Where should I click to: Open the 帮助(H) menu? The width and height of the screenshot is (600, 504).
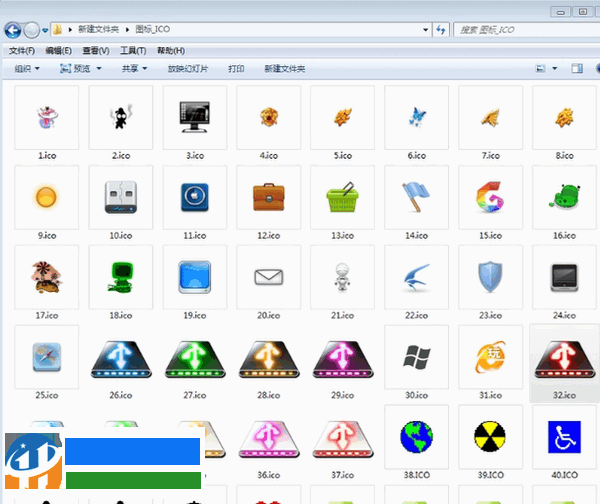[171, 51]
